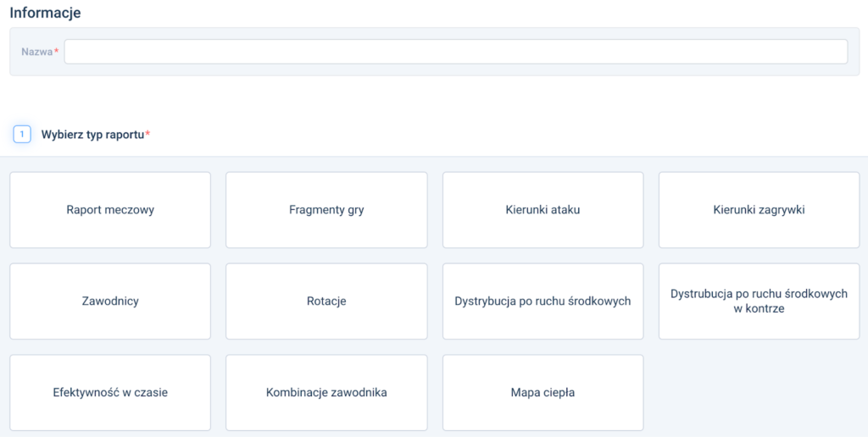This screenshot has width=868, height=437.
Task: Select Kierunki ataku report type
Action: 542,210
